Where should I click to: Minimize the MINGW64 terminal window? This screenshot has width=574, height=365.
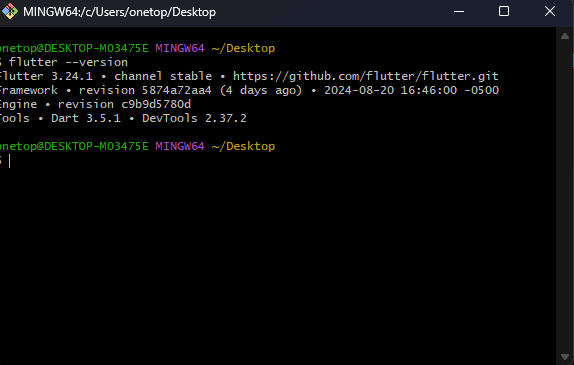click(x=459, y=11)
